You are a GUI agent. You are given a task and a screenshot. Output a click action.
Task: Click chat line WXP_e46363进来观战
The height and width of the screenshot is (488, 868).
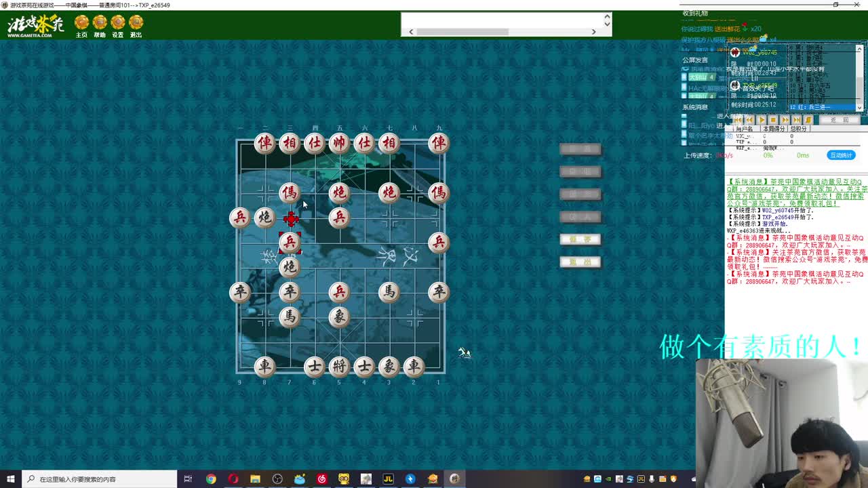point(758,231)
